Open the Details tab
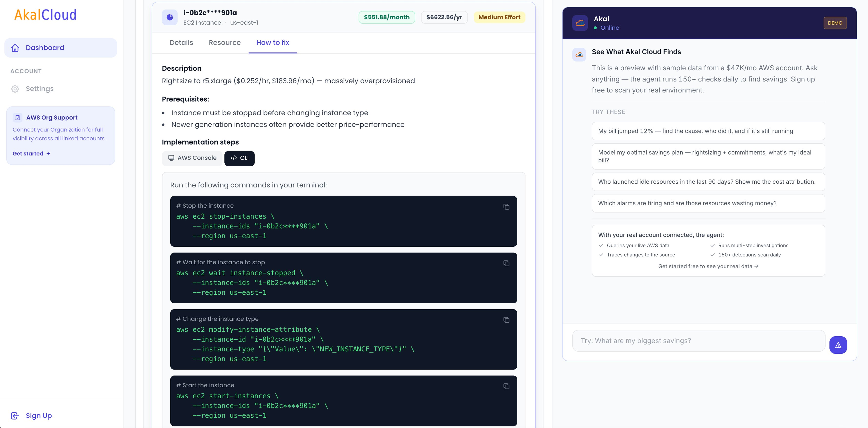This screenshot has height=428, width=868. (181, 42)
